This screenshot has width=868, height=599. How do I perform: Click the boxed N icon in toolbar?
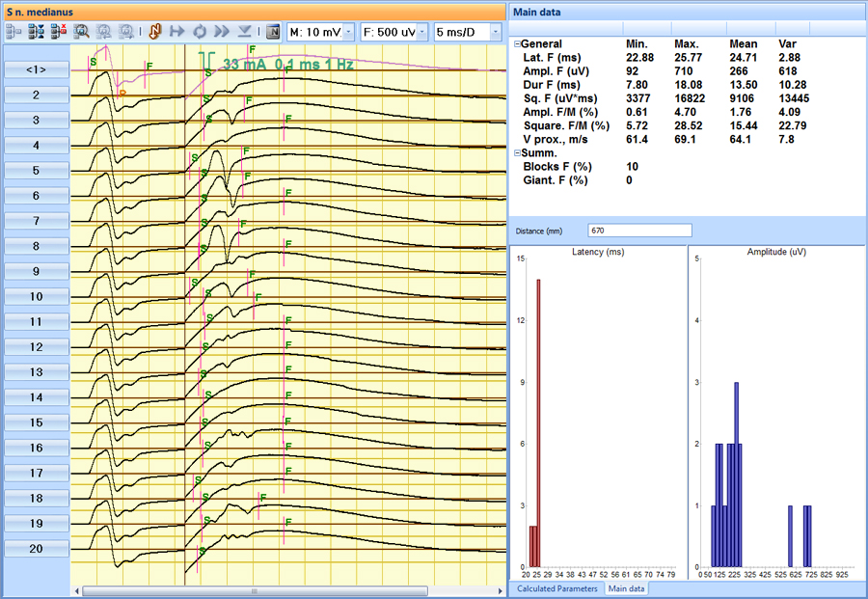click(273, 32)
